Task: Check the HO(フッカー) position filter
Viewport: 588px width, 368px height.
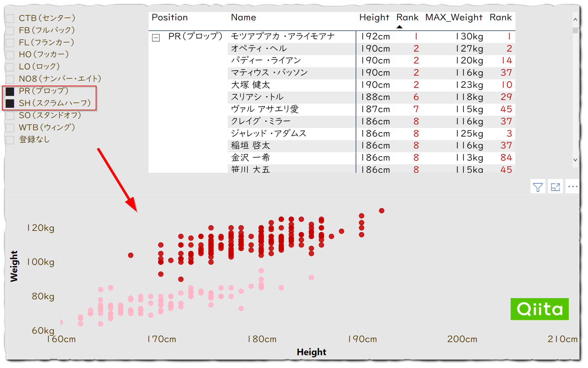Action: 10,55
